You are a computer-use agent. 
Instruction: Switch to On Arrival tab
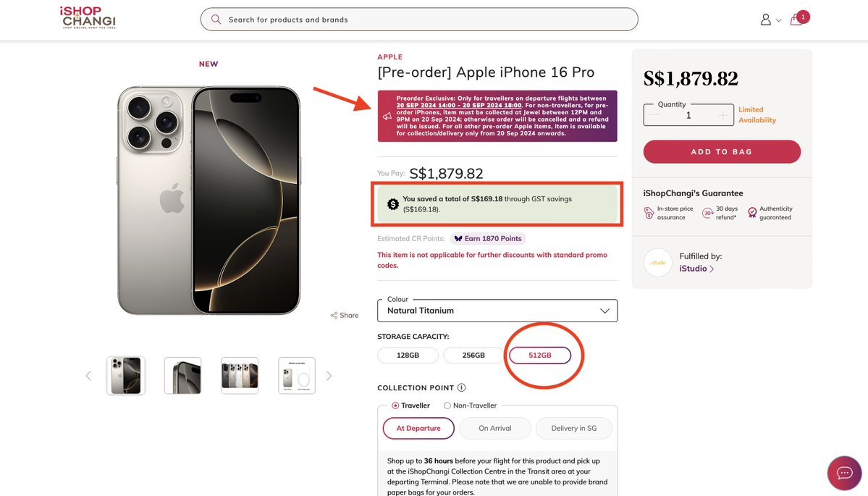494,429
